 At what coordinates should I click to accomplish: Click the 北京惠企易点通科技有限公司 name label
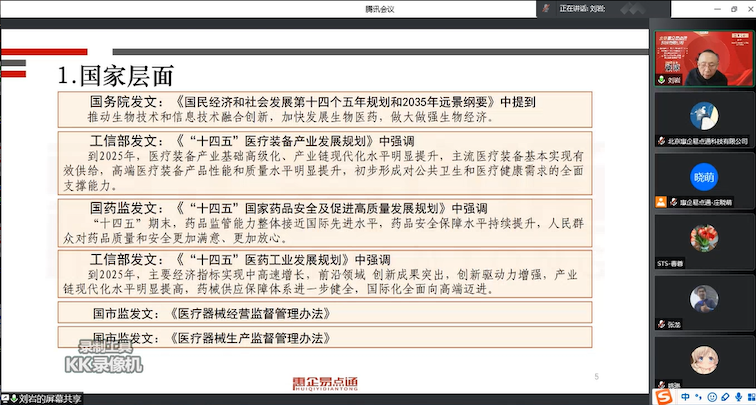click(x=707, y=141)
